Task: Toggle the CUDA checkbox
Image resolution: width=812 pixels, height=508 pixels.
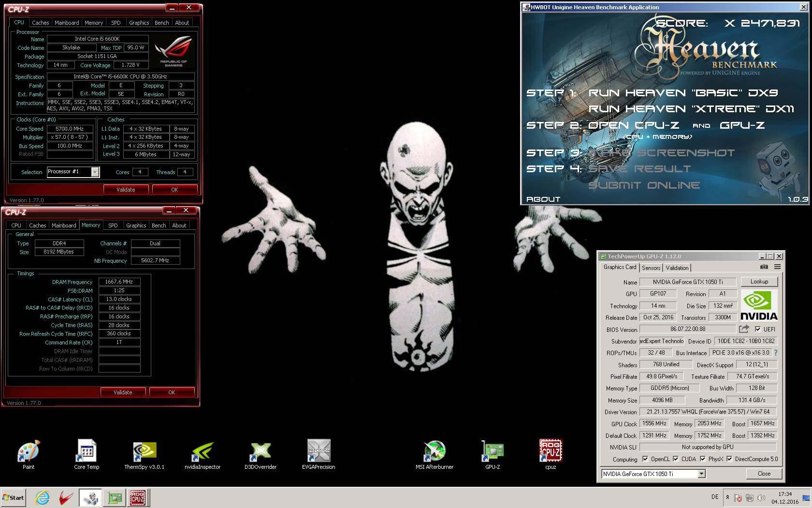Action: (x=676, y=459)
